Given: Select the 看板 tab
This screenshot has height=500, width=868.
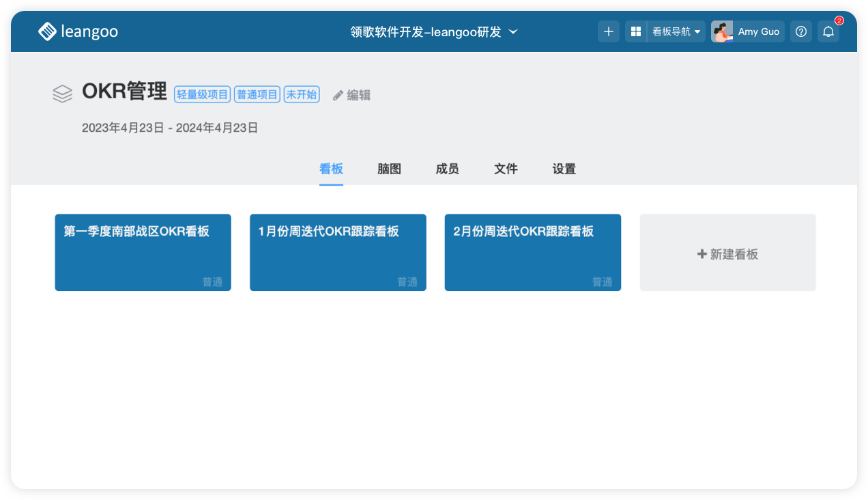Looking at the screenshot, I should (x=331, y=169).
